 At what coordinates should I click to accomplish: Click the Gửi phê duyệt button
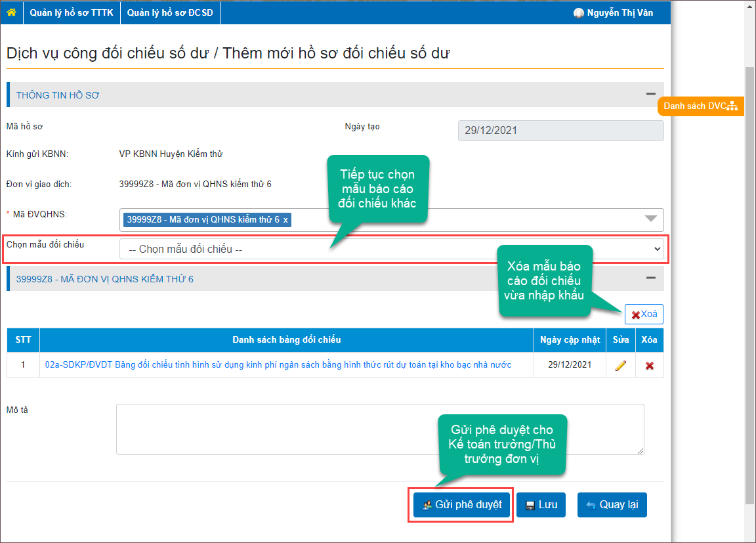[x=462, y=505]
